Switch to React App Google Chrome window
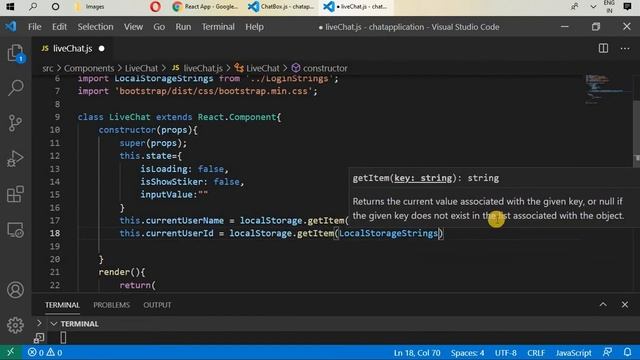Screen dimensions: 640x360 point(205,7)
